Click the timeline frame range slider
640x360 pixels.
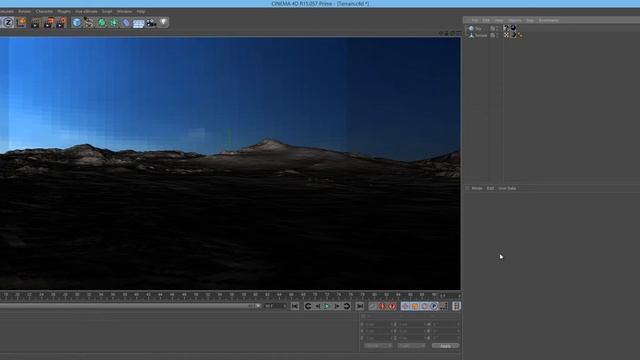[130, 306]
